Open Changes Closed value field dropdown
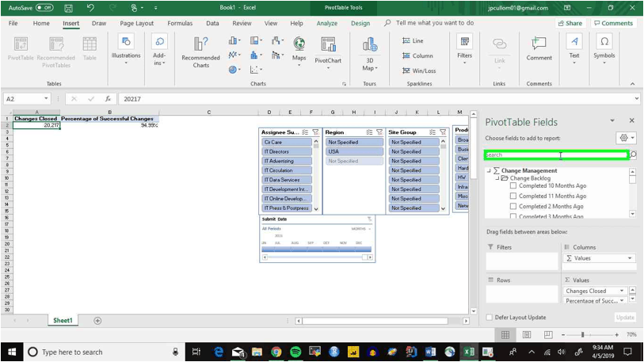 (x=622, y=291)
